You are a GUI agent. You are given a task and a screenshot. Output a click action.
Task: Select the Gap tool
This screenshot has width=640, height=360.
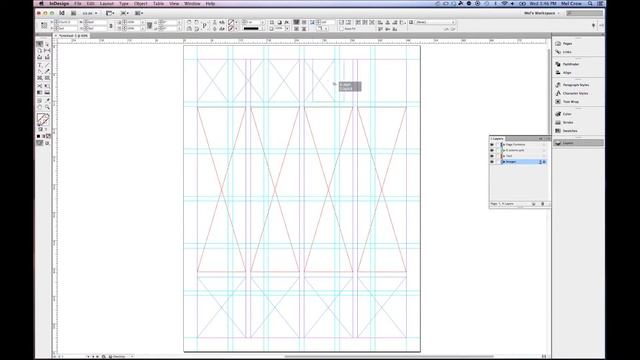(47, 51)
